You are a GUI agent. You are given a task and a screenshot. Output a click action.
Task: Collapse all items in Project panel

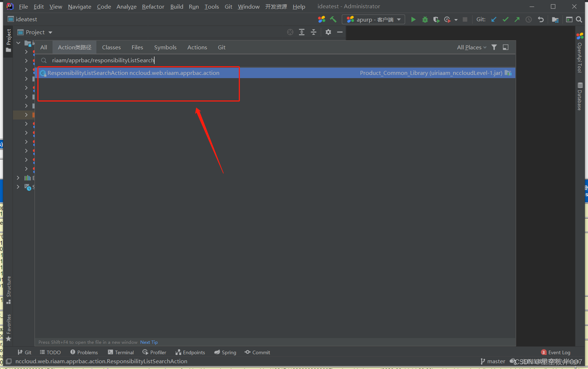tap(314, 32)
